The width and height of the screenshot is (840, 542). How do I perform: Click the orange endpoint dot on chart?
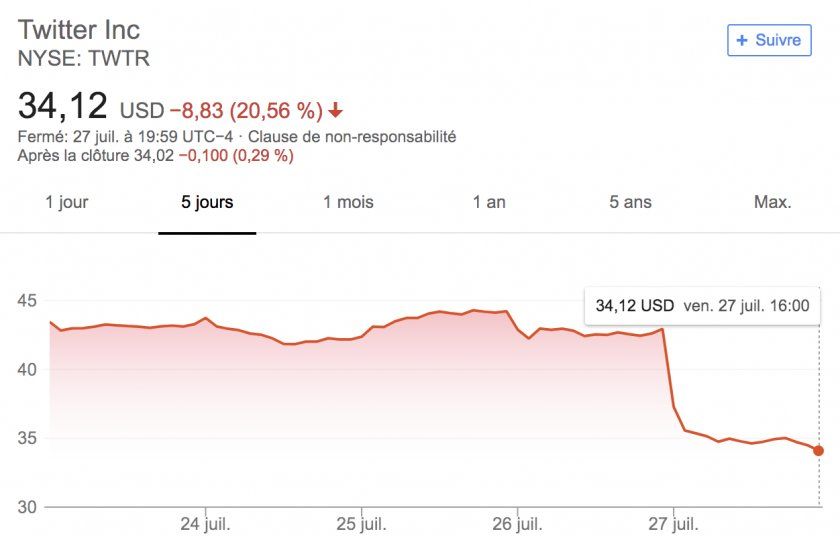pyautogui.click(x=819, y=450)
